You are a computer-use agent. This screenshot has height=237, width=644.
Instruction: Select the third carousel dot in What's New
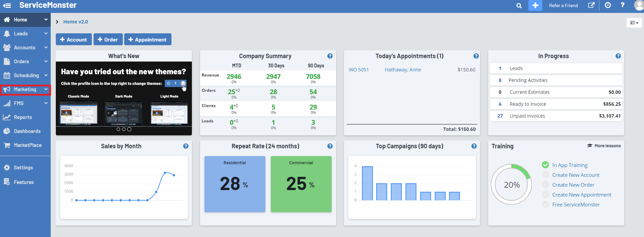pyautogui.click(x=129, y=129)
